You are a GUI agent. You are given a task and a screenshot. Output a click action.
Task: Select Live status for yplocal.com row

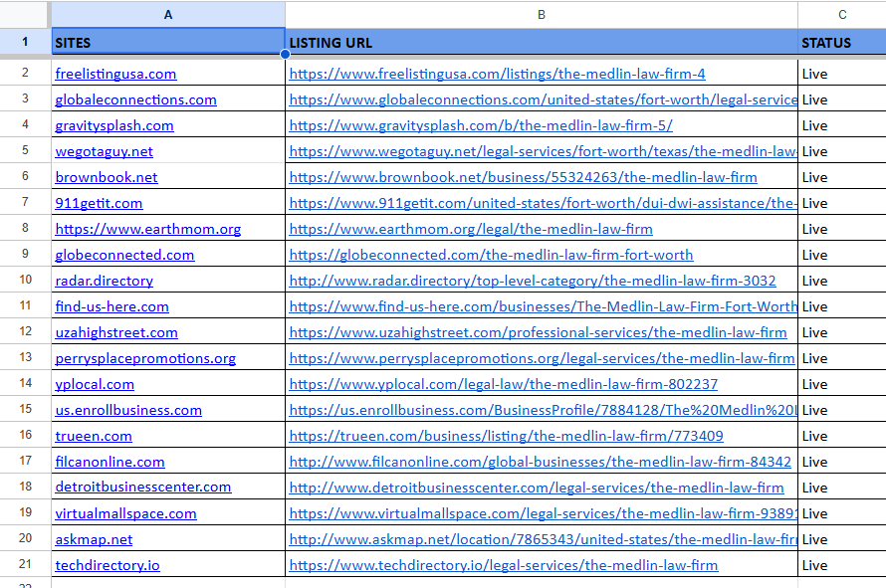click(x=842, y=384)
